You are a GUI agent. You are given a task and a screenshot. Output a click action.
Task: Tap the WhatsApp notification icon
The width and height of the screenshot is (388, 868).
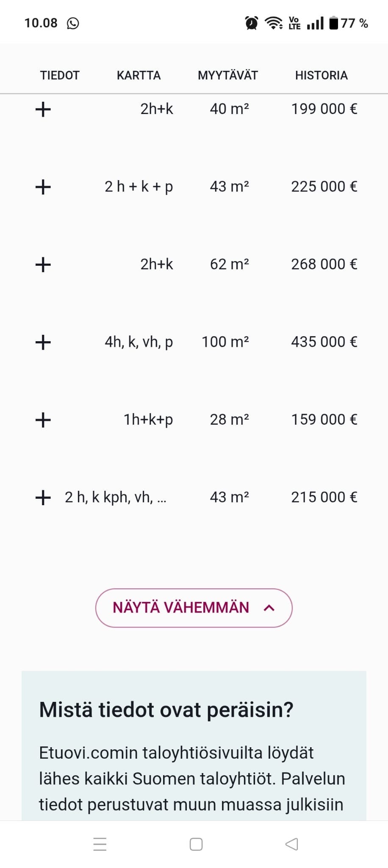coord(73,23)
